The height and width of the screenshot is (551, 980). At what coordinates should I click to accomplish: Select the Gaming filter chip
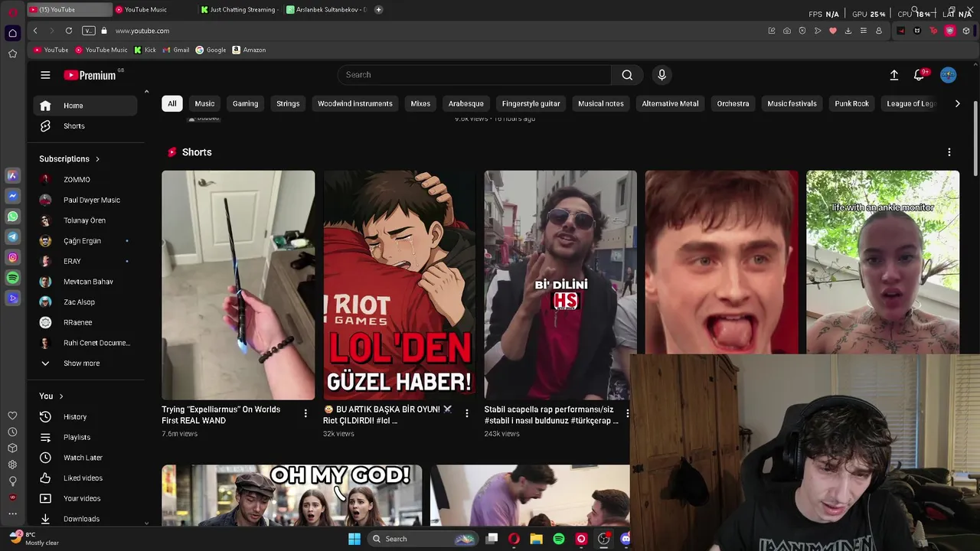pyautogui.click(x=245, y=103)
